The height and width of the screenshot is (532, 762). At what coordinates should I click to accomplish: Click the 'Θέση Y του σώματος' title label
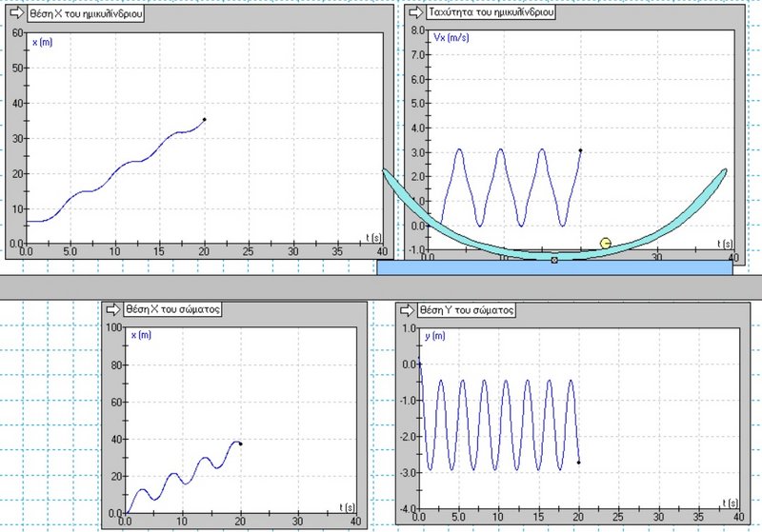[467, 310]
